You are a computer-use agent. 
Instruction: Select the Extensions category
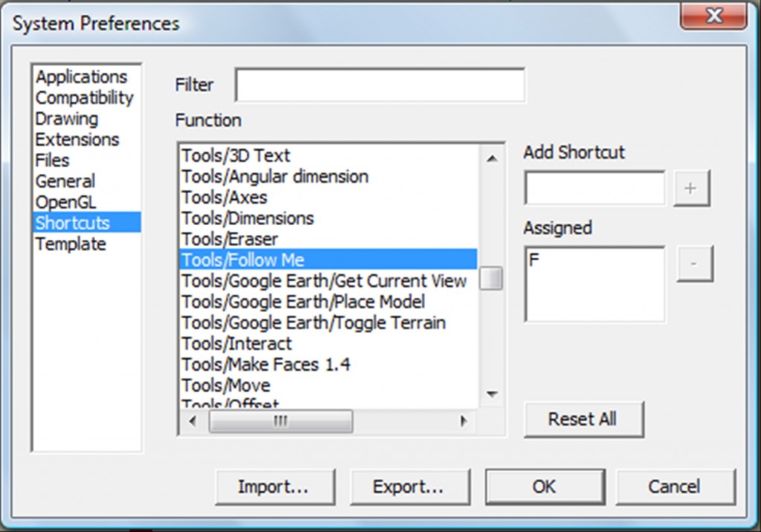tap(77, 140)
